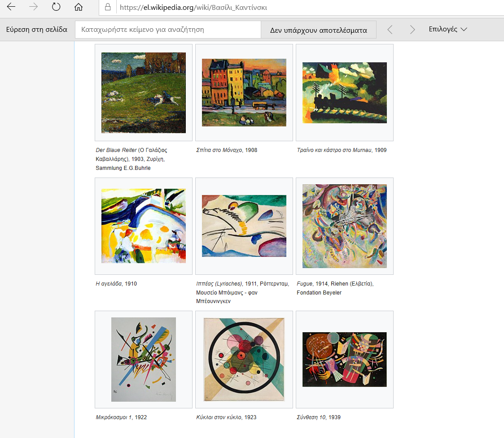Open the Η αγελάδα 1910 painting thumbnail
The height and width of the screenshot is (438, 504).
click(x=144, y=226)
